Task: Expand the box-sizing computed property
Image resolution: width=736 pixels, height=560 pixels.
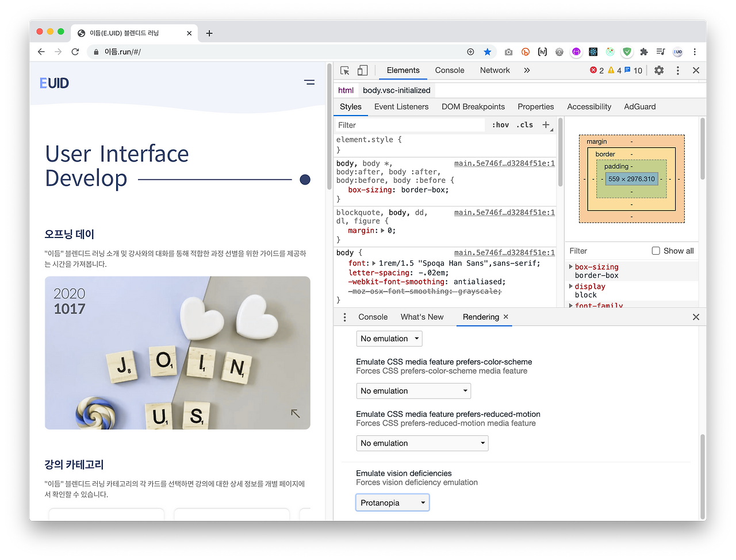Action: (571, 267)
